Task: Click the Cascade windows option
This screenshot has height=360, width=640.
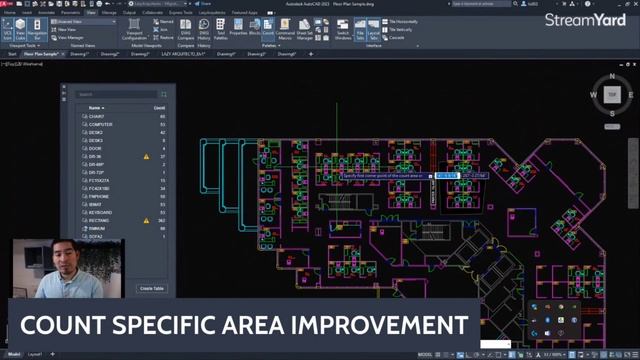Action: [x=393, y=38]
